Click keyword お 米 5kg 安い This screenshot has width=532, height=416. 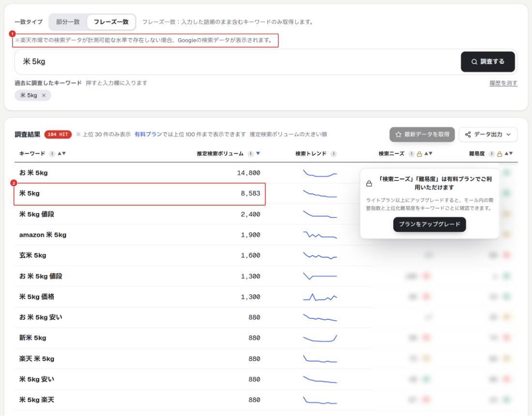41,317
